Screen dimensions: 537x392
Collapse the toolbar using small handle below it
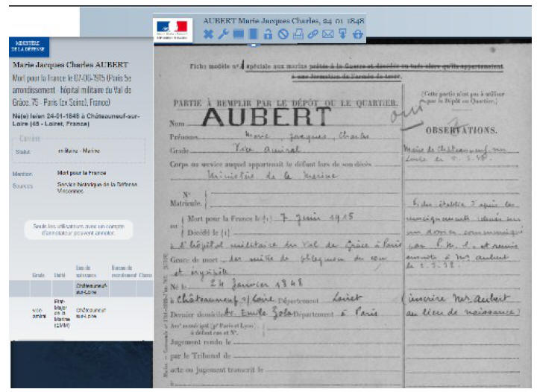tap(254, 45)
